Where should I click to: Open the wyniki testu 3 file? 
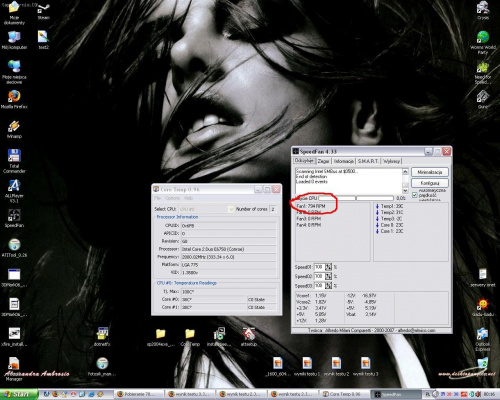coord(366,367)
